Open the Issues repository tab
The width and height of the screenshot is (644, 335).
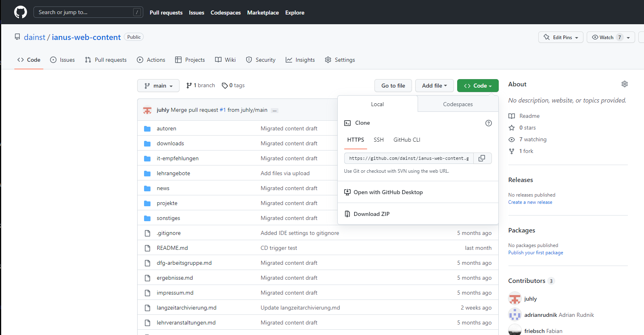coord(63,60)
